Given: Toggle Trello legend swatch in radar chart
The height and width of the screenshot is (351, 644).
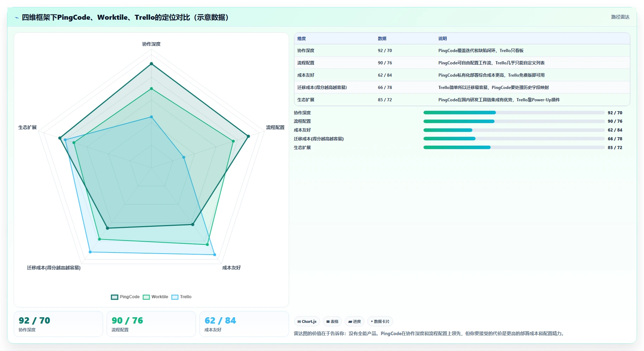Looking at the screenshot, I should pos(175,297).
